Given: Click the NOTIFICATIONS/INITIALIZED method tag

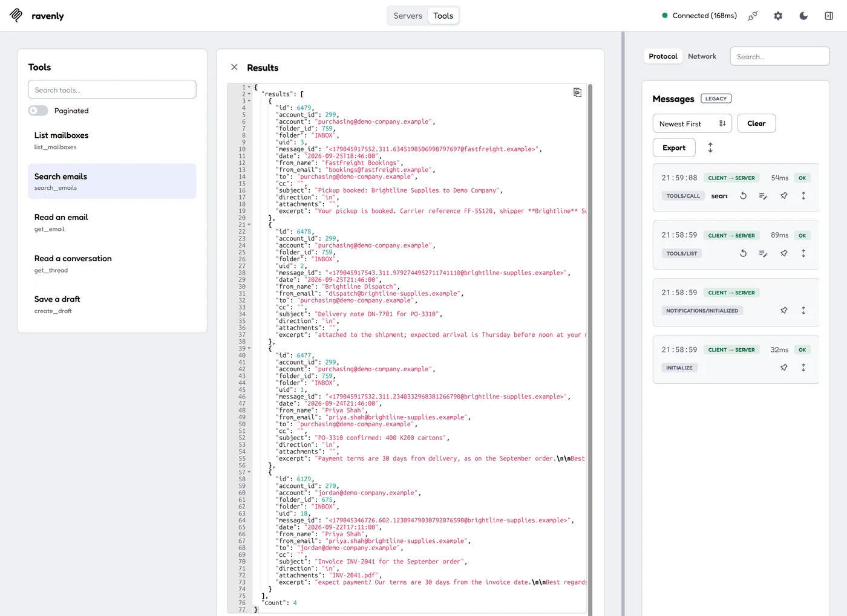Looking at the screenshot, I should pyautogui.click(x=702, y=310).
